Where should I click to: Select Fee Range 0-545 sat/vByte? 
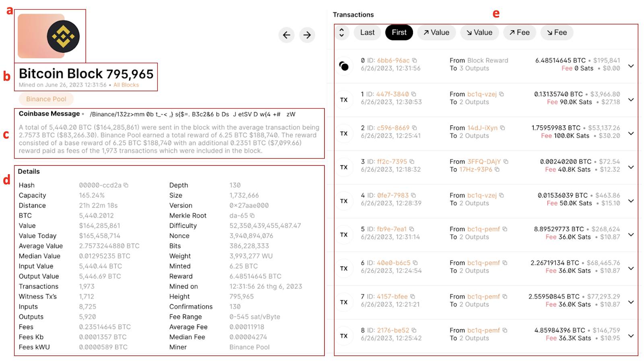tap(255, 317)
